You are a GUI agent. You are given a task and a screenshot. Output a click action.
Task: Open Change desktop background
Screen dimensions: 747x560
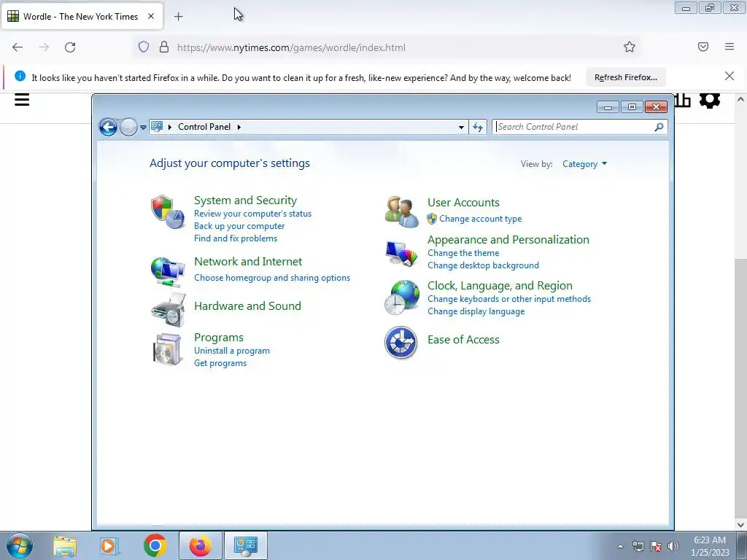483,265
